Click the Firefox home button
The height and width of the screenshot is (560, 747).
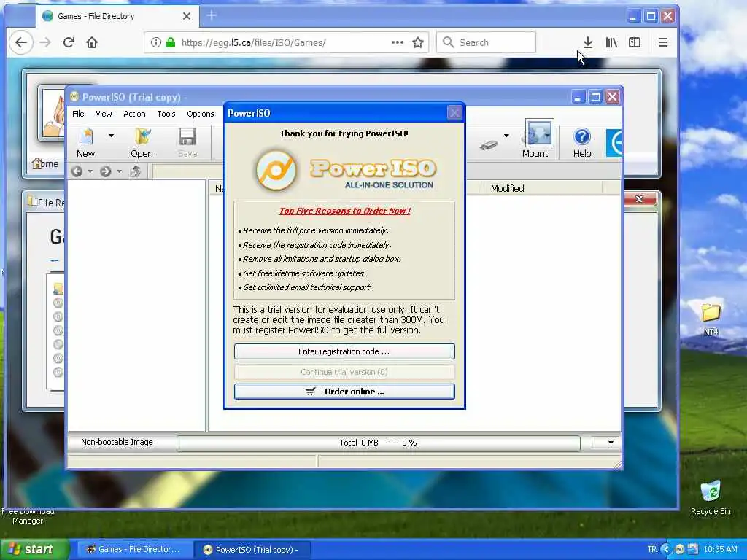[92, 42]
